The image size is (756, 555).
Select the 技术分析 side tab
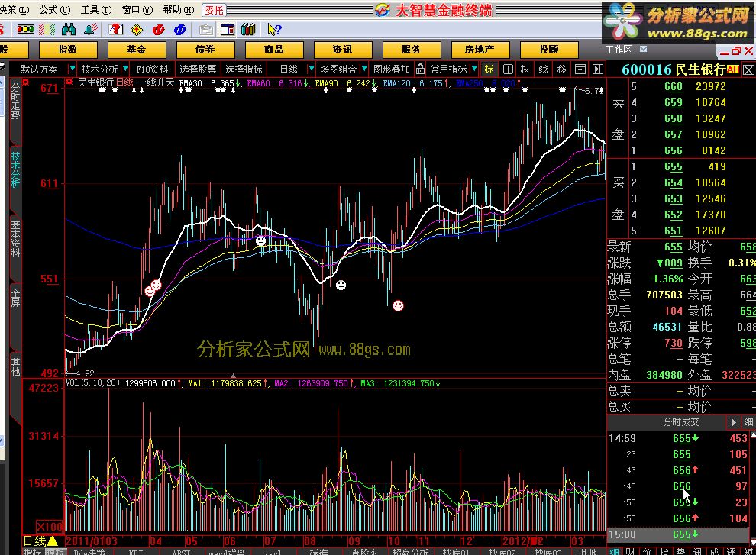(x=15, y=169)
